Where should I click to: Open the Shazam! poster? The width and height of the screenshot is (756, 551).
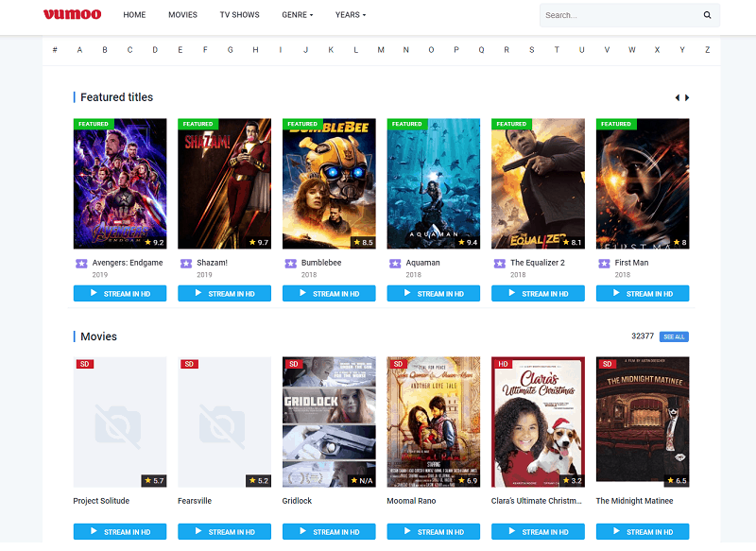225,183
